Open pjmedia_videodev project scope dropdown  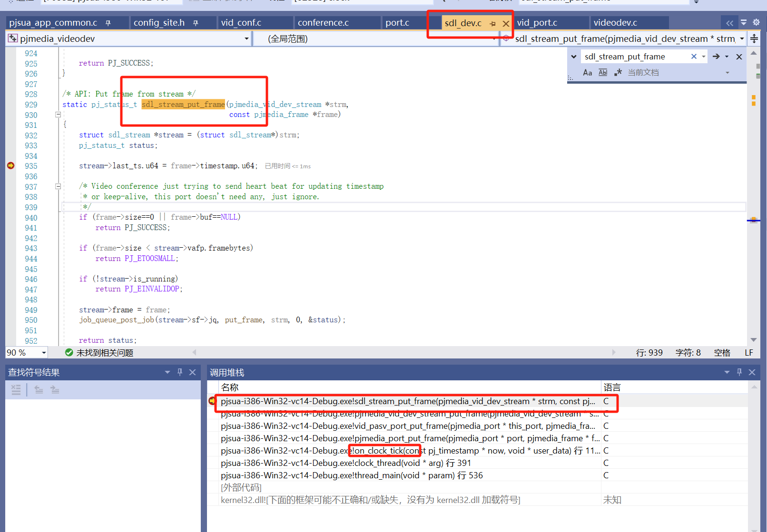[246, 39]
